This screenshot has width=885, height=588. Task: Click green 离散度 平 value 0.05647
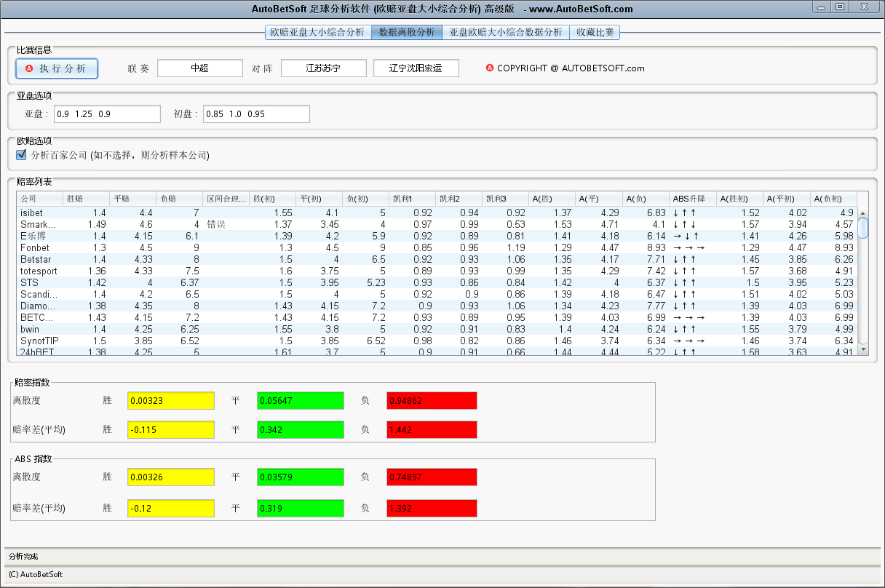click(301, 401)
